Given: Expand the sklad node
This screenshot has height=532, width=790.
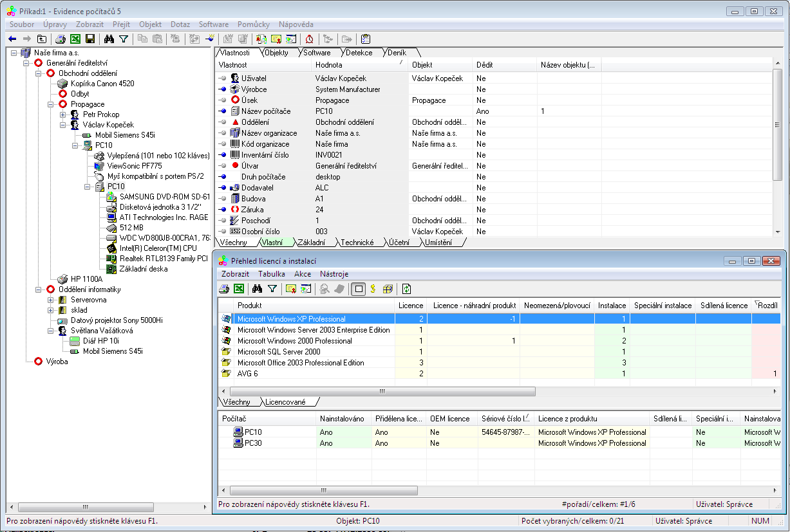Looking at the screenshot, I should pos(51,310).
